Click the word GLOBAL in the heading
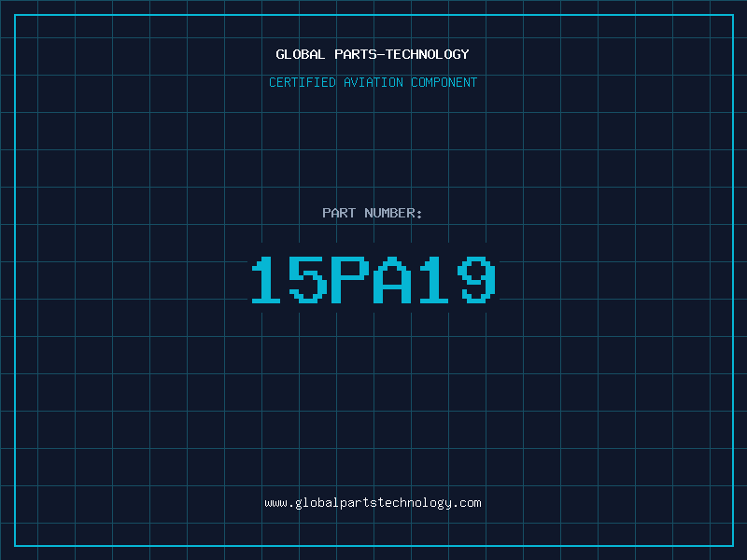Viewport: 747px width, 560px height. click(x=301, y=54)
